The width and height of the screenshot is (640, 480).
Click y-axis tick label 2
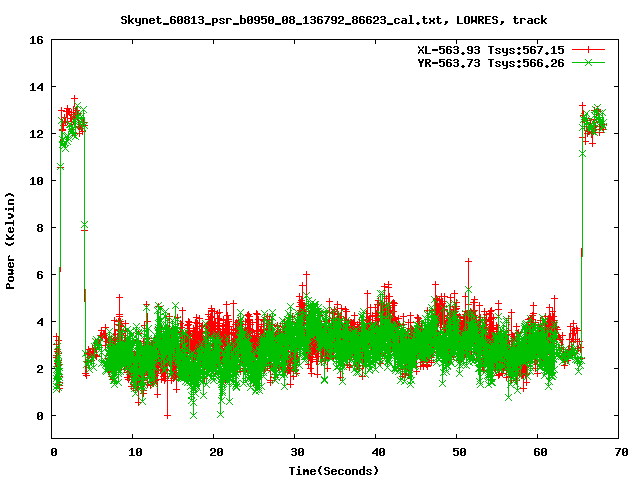[40, 369]
